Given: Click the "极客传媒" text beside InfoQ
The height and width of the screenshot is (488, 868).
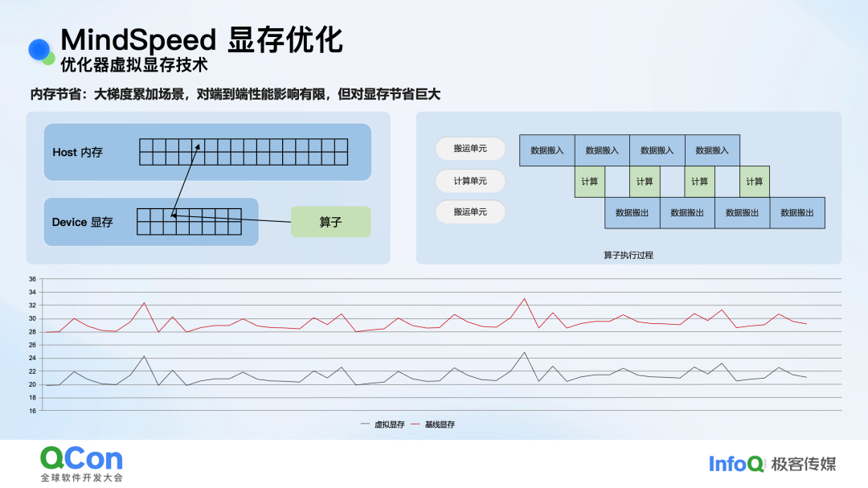Looking at the screenshot, I should click(x=804, y=464).
